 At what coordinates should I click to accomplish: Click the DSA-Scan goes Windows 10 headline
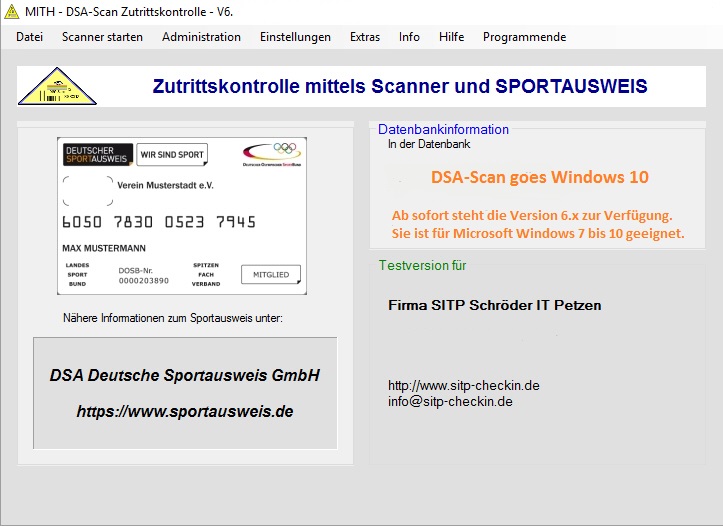tap(539, 177)
